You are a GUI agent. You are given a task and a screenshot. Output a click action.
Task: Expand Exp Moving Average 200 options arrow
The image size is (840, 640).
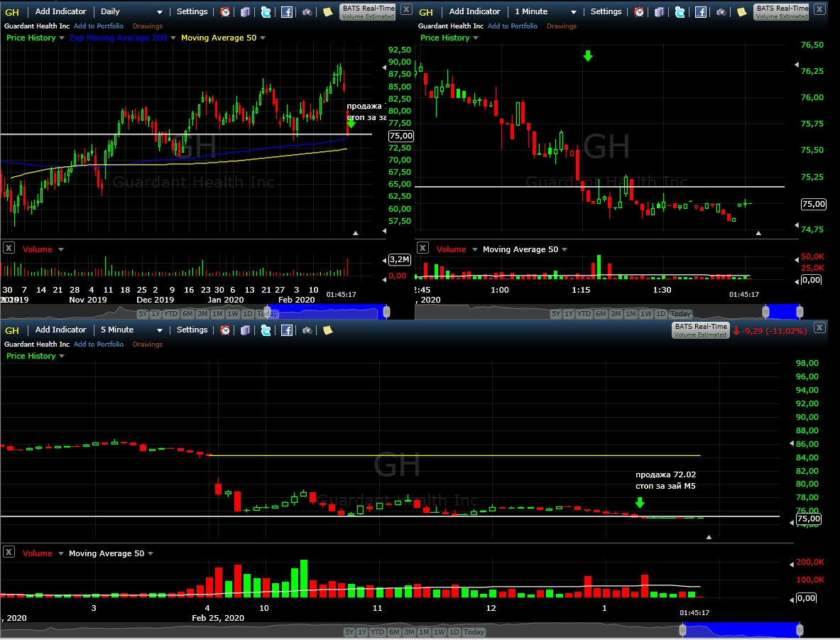pos(173,38)
